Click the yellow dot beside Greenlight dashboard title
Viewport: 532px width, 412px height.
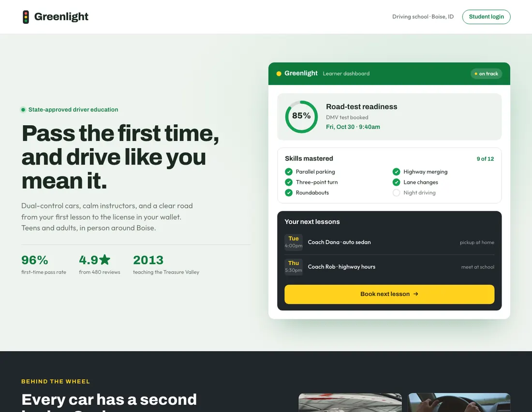click(279, 74)
